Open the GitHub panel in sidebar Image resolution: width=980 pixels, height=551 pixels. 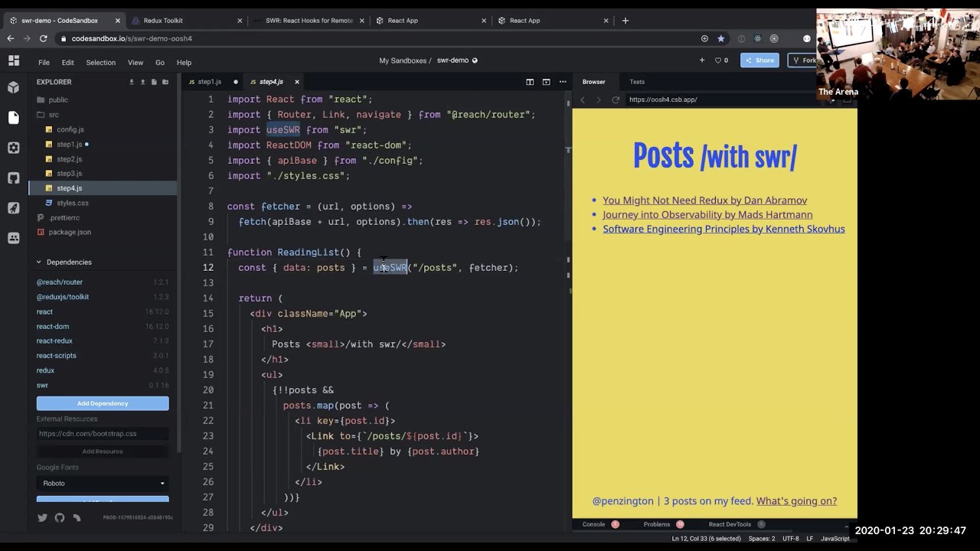[x=13, y=178]
